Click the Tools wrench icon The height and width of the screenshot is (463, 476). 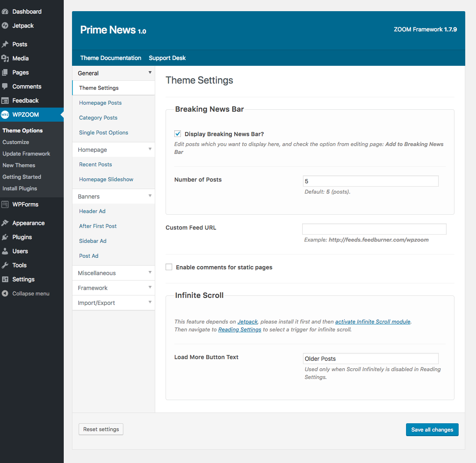click(5, 265)
